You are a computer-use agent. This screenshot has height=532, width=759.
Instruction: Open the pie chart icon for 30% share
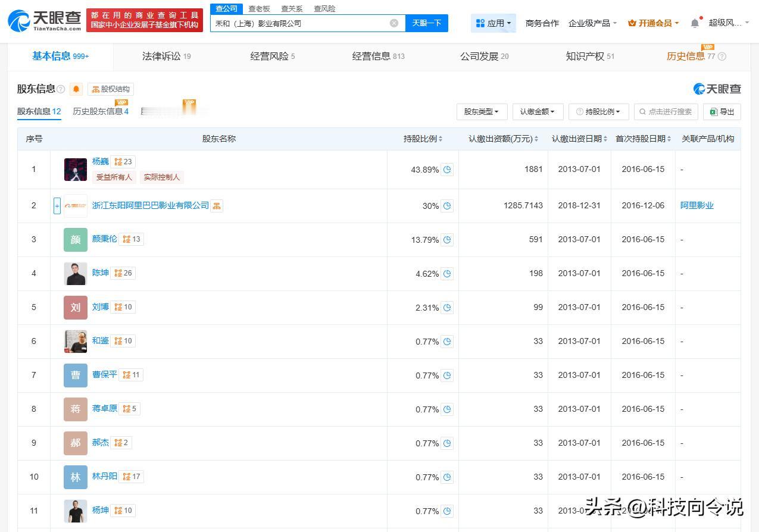447,206
